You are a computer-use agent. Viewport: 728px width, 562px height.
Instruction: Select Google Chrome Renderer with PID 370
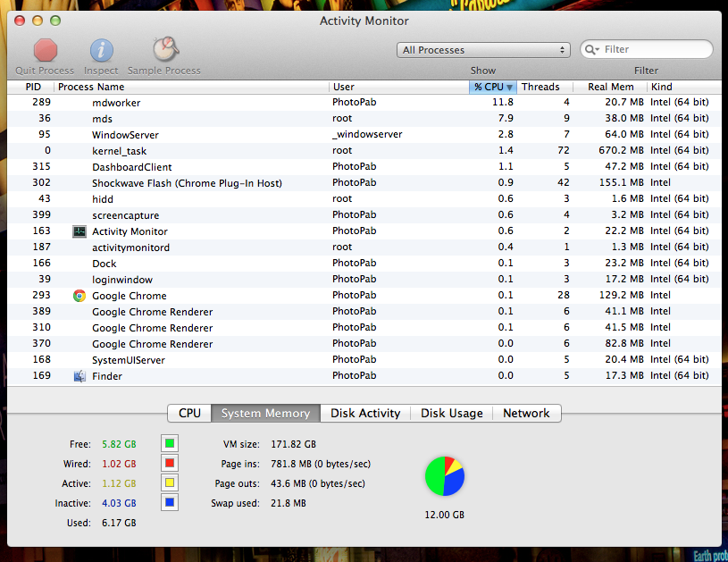(x=364, y=344)
